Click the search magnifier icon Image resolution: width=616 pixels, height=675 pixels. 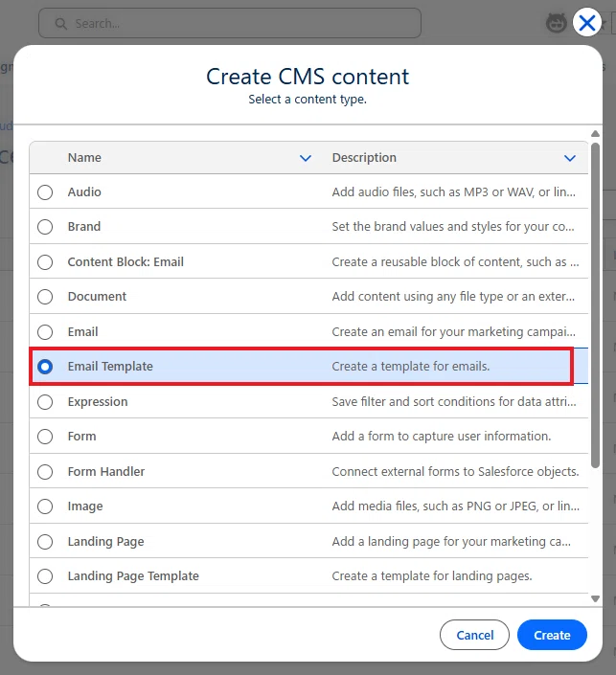(61, 24)
